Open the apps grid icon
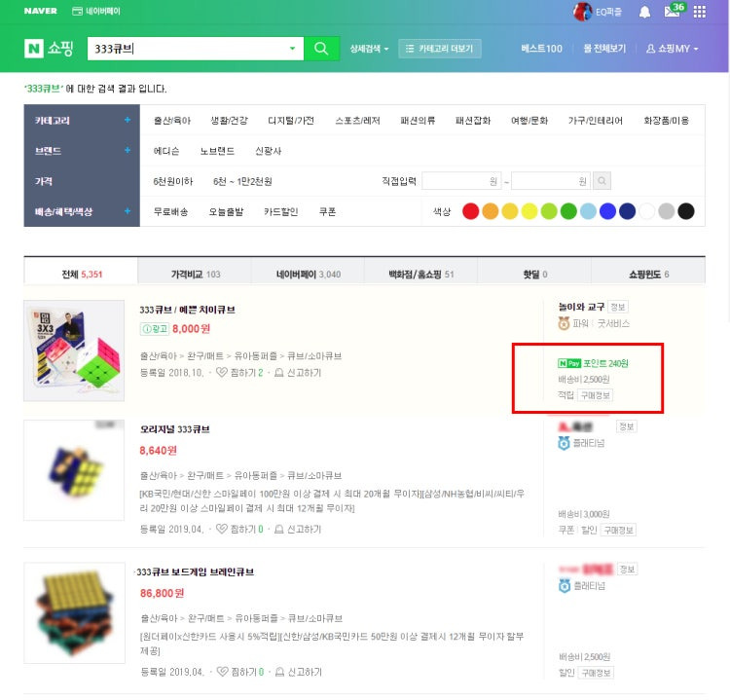Viewport: 730px width, 700px height. (699, 12)
